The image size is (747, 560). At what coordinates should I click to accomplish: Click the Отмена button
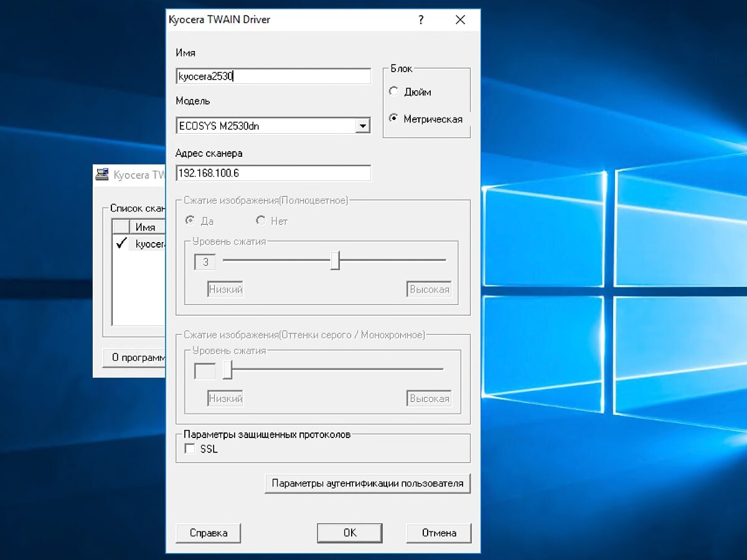click(439, 533)
